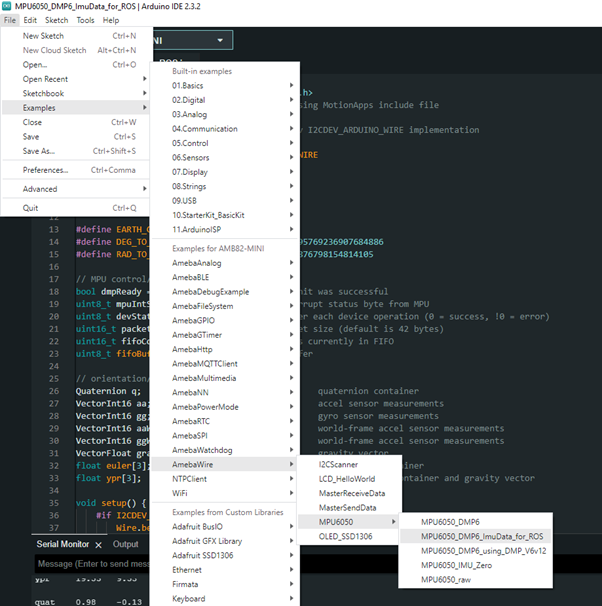This screenshot has width=602, height=606.
Task: Open the Edit menu
Action: 31,20
